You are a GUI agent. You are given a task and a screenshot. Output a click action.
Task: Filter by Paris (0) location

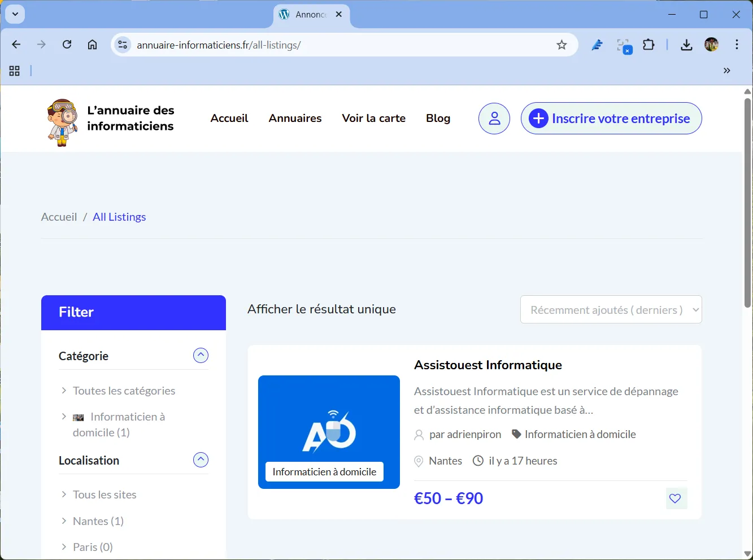tap(93, 547)
